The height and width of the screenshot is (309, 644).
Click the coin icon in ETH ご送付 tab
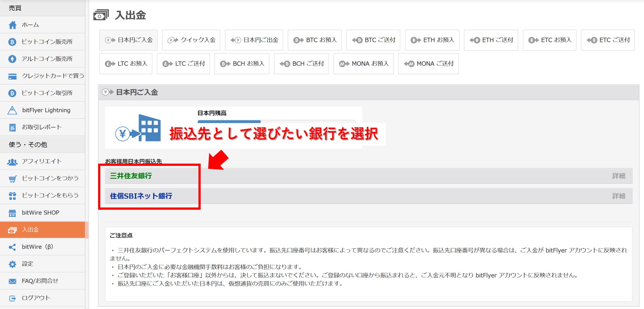475,40
